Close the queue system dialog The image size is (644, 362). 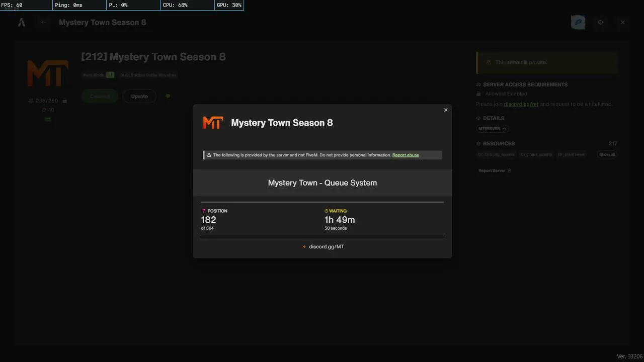pyautogui.click(x=445, y=110)
